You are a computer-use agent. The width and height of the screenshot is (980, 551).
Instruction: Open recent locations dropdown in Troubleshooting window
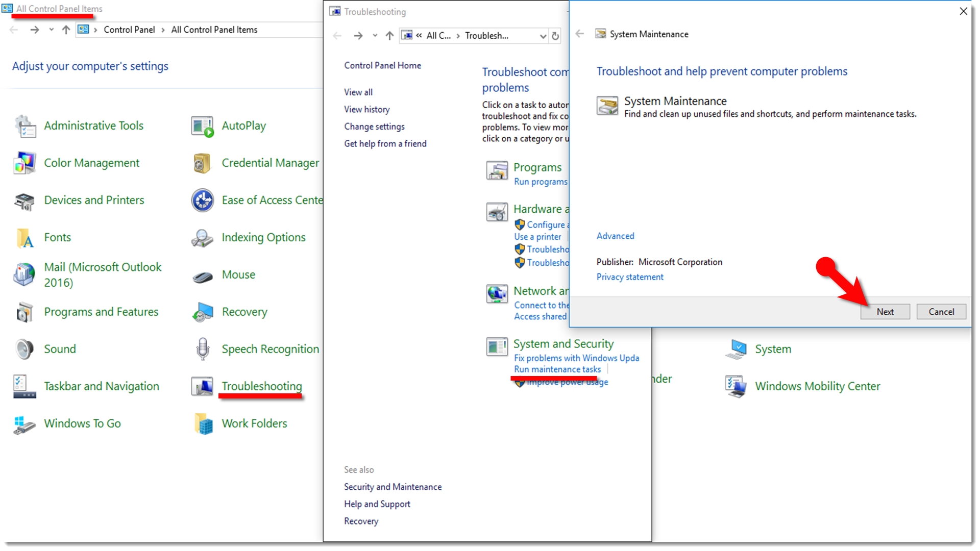pyautogui.click(x=375, y=36)
